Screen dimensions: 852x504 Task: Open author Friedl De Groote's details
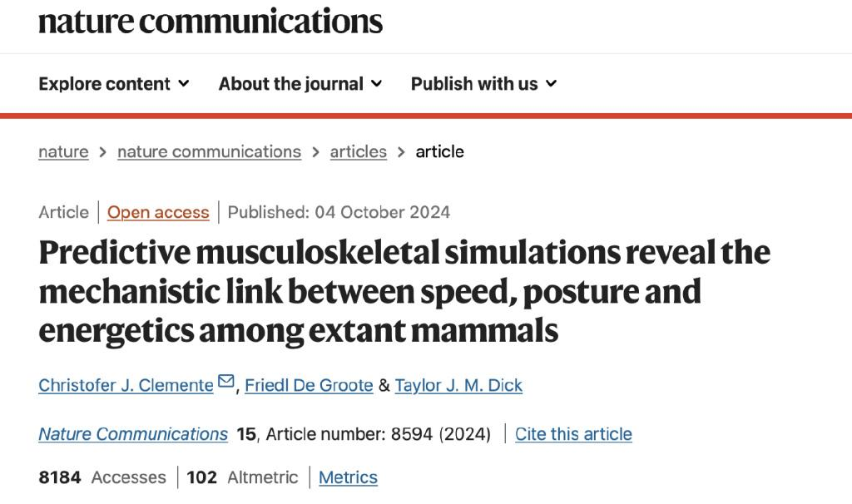pos(309,385)
